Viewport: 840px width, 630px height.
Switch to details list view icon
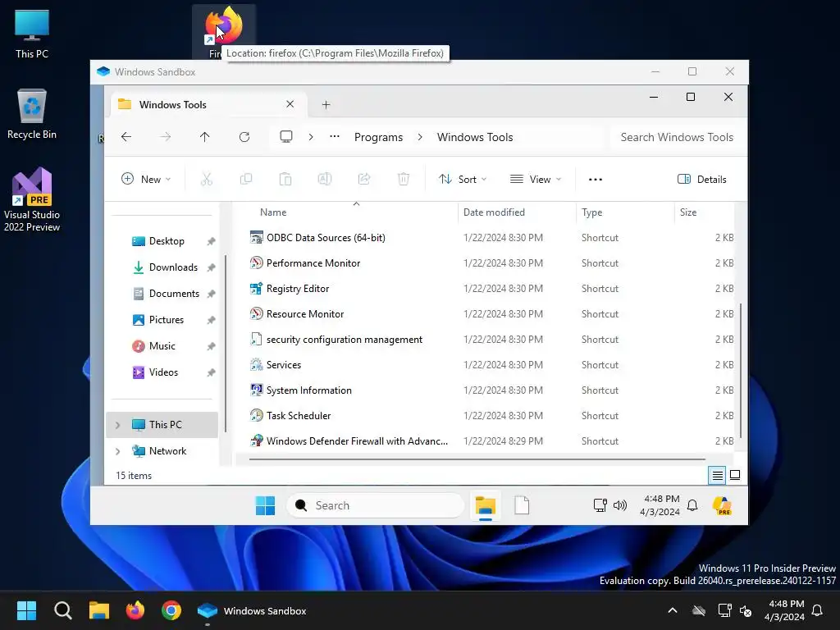tap(717, 475)
